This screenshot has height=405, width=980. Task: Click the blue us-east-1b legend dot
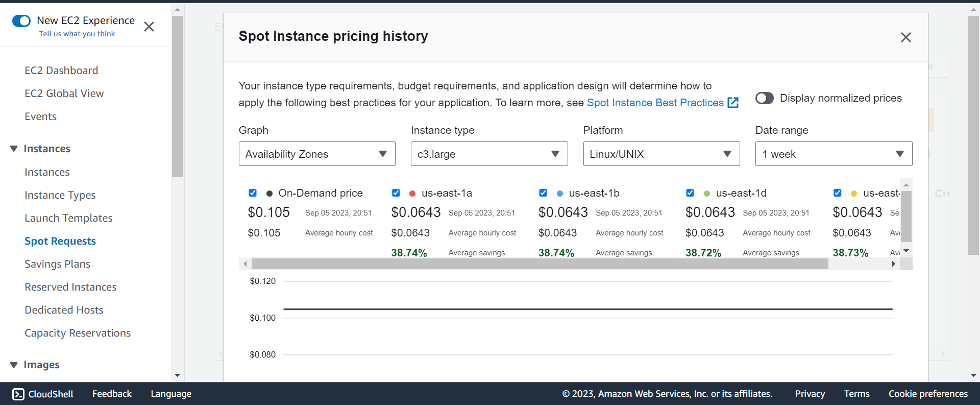[x=560, y=194]
